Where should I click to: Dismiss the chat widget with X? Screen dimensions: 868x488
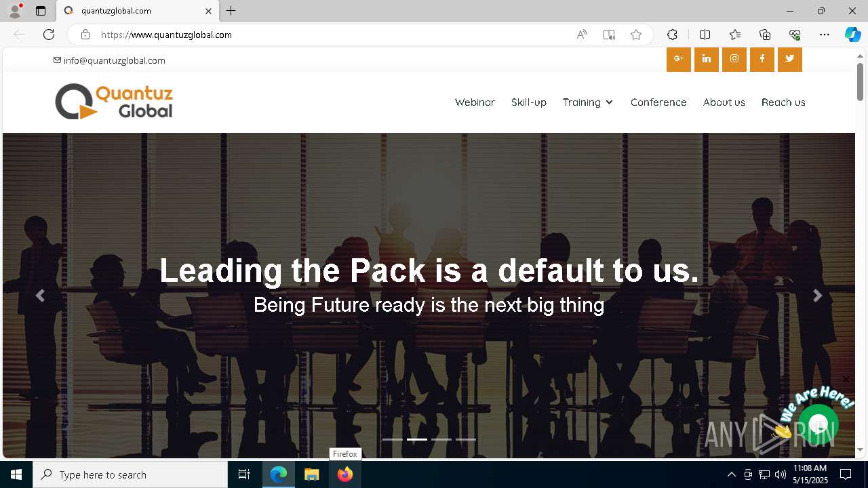point(846,379)
